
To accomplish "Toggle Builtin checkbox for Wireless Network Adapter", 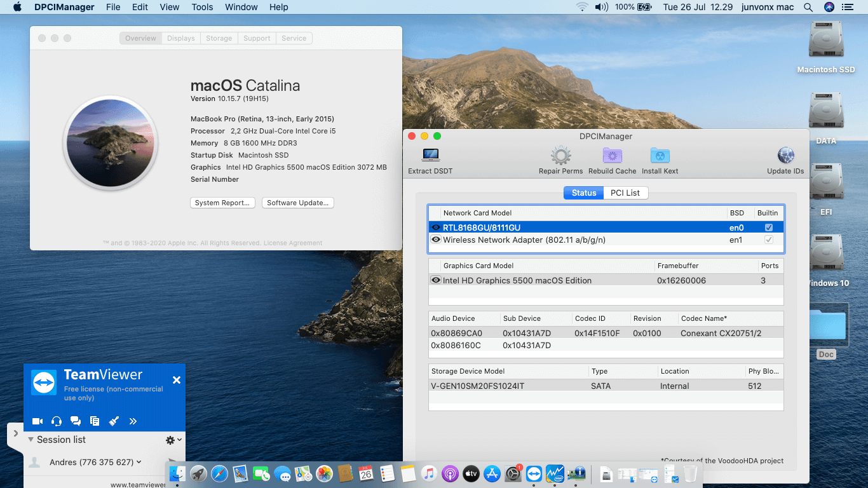I will coord(769,240).
